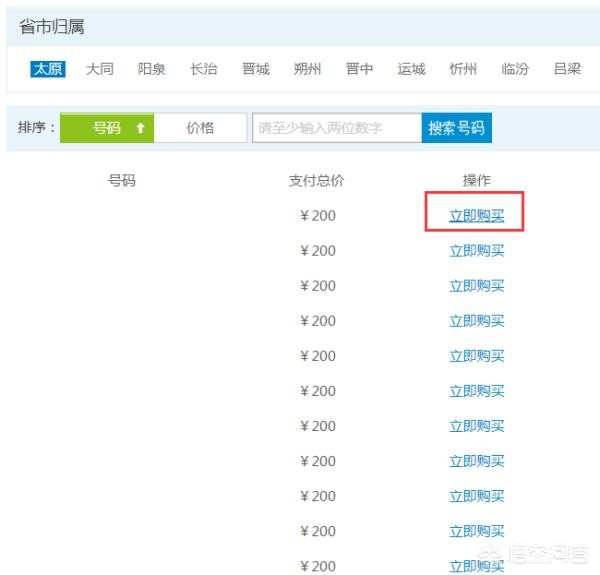Image resolution: width=600 pixels, height=575 pixels.
Task: Select the 长治 city tab
Action: [x=204, y=69]
